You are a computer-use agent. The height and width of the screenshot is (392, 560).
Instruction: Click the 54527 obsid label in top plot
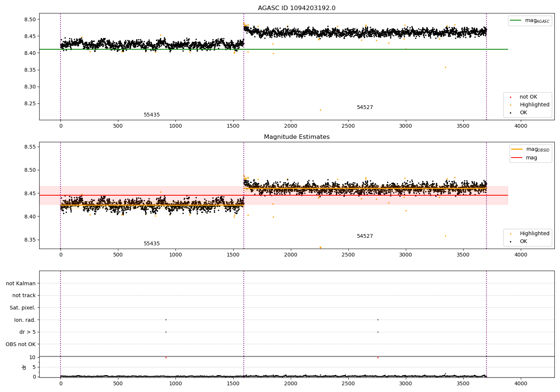365,108
